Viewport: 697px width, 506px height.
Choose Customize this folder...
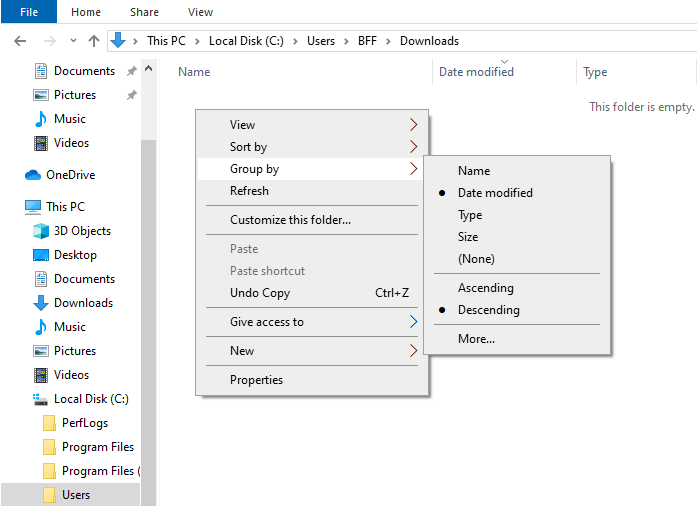(312, 220)
